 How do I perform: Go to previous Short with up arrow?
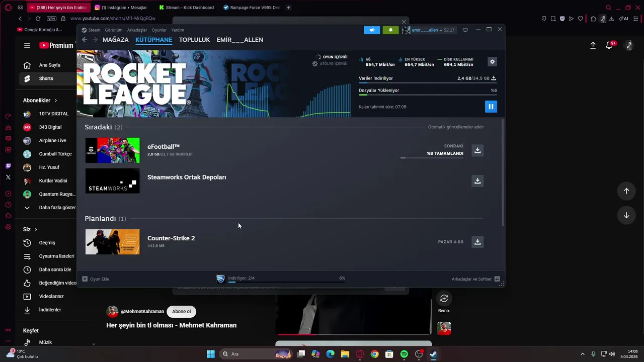click(x=626, y=191)
